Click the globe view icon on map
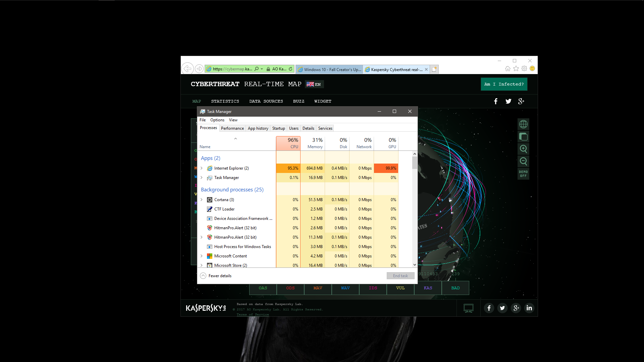The height and width of the screenshot is (362, 644). pos(523,124)
